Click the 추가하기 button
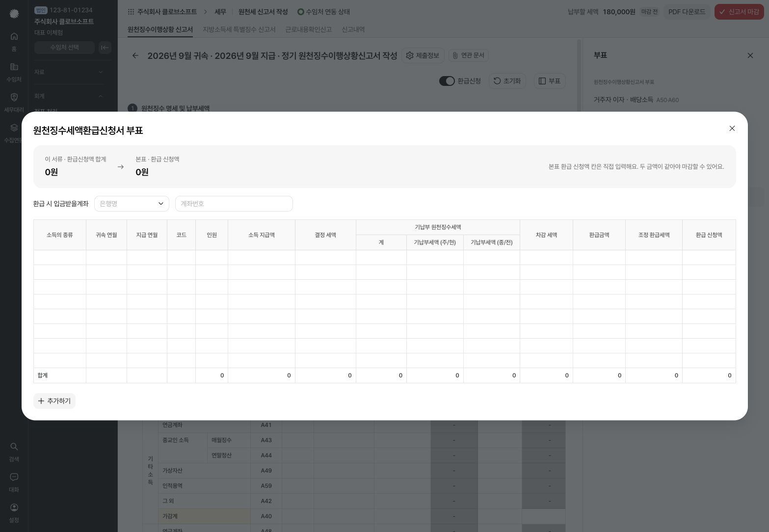 pos(54,401)
